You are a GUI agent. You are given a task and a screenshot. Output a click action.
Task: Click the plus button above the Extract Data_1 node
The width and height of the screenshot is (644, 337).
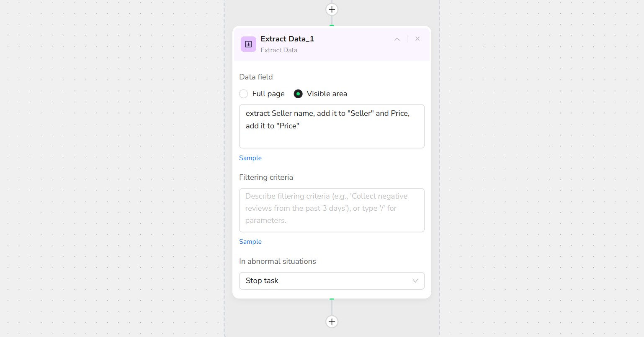[332, 9]
